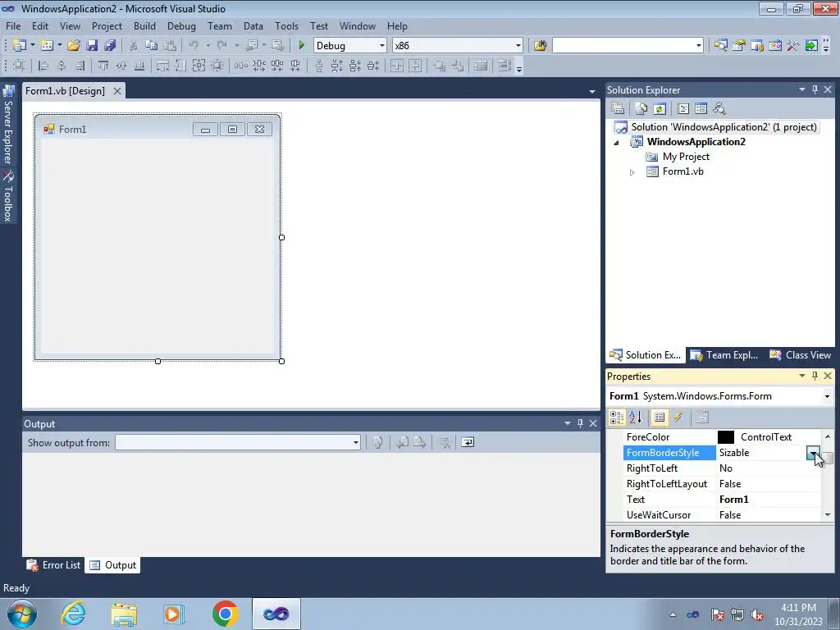Switch to the Team Explorer tab
This screenshot has height=630, width=840.
pyautogui.click(x=724, y=355)
